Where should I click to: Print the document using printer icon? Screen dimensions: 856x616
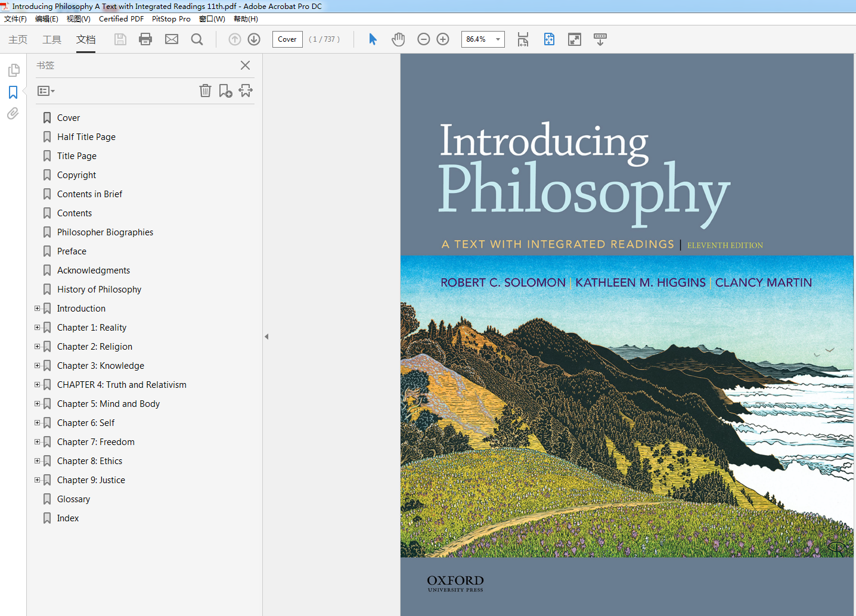click(145, 39)
